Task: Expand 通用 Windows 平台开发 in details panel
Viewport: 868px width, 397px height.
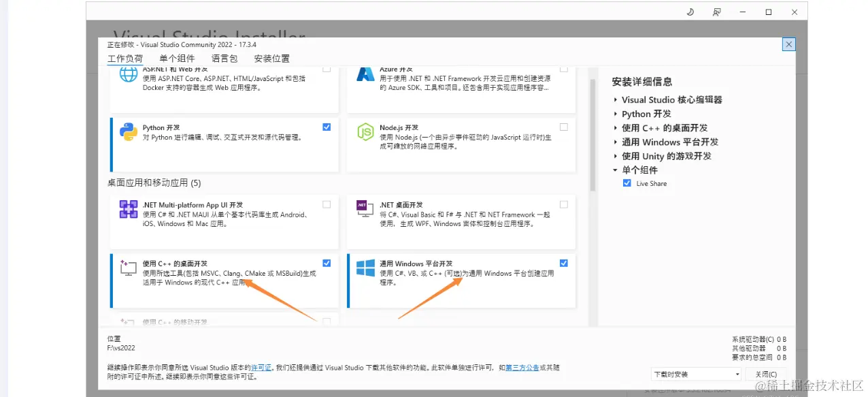Action: 615,142
